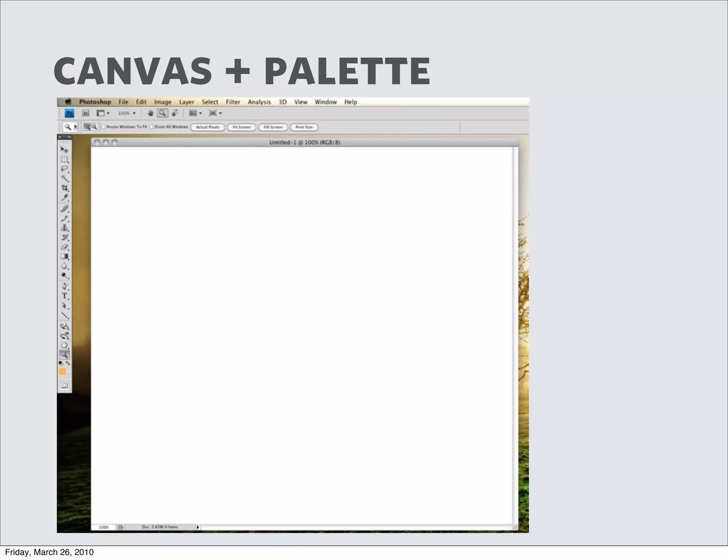Select the History Brush tool
Viewport: 728px width, 560px height.
pos(64,237)
